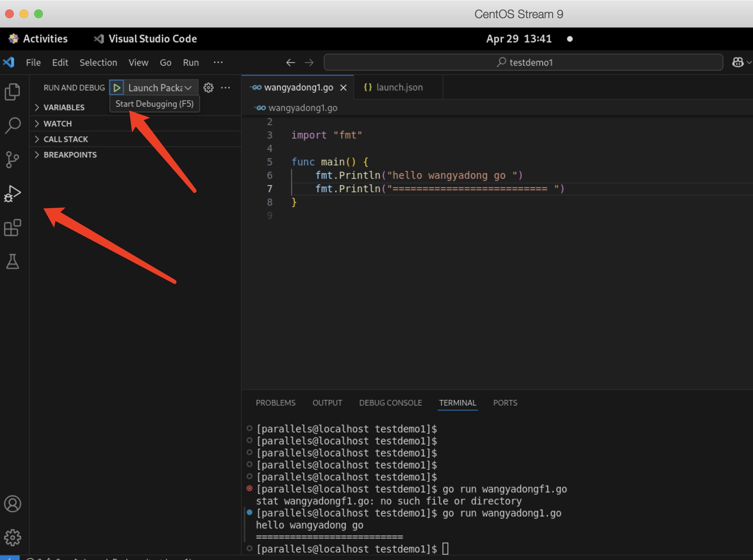Expand the WATCH section
The height and width of the screenshot is (560, 753).
click(x=57, y=123)
